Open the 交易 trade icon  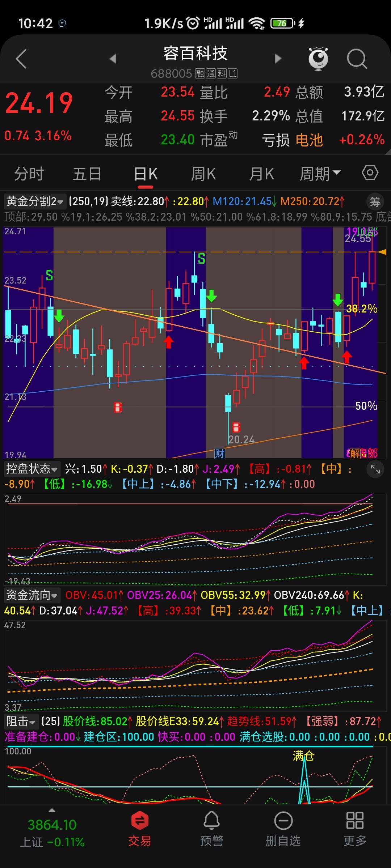(x=140, y=828)
